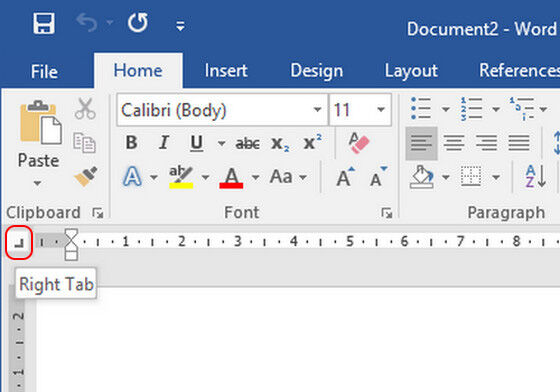Undo the last action

86,23
